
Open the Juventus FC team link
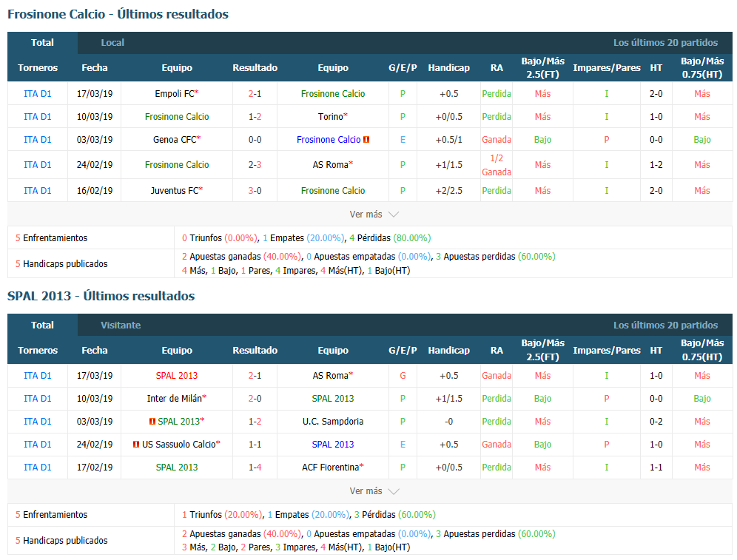[x=175, y=191]
